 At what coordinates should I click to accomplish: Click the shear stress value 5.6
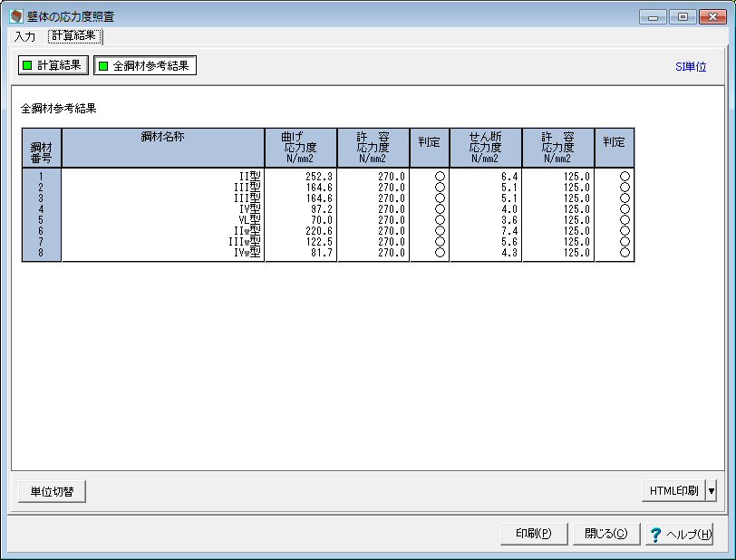click(x=509, y=241)
